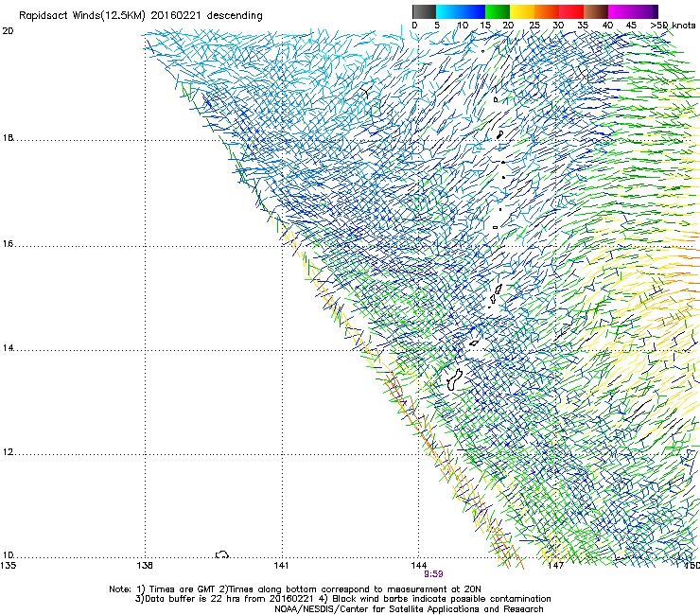This screenshot has height=615, width=700.
Task: Click the small island outline just above 14N
Action: 474,343
